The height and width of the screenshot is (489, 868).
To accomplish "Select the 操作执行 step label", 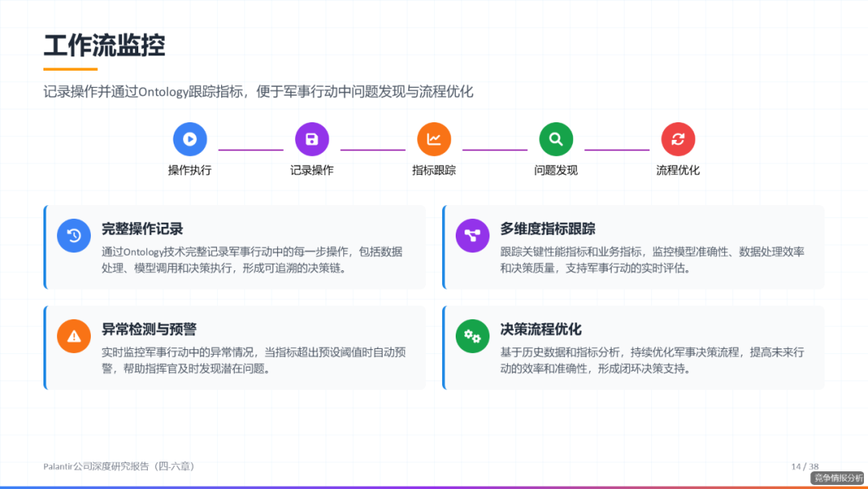I will tap(190, 171).
